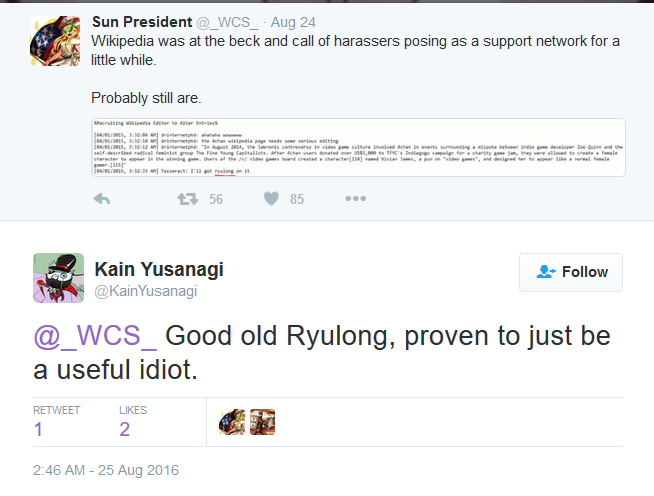Click the 56 retweet count number
This screenshot has height=496, width=654.
pyautogui.click(x=216, y=199)
